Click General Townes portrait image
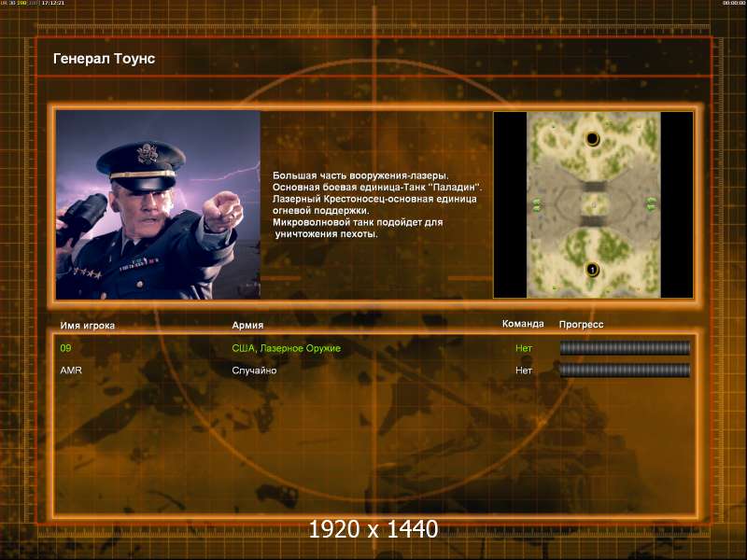This screenshot has width=747, height=560. (158, 204)
